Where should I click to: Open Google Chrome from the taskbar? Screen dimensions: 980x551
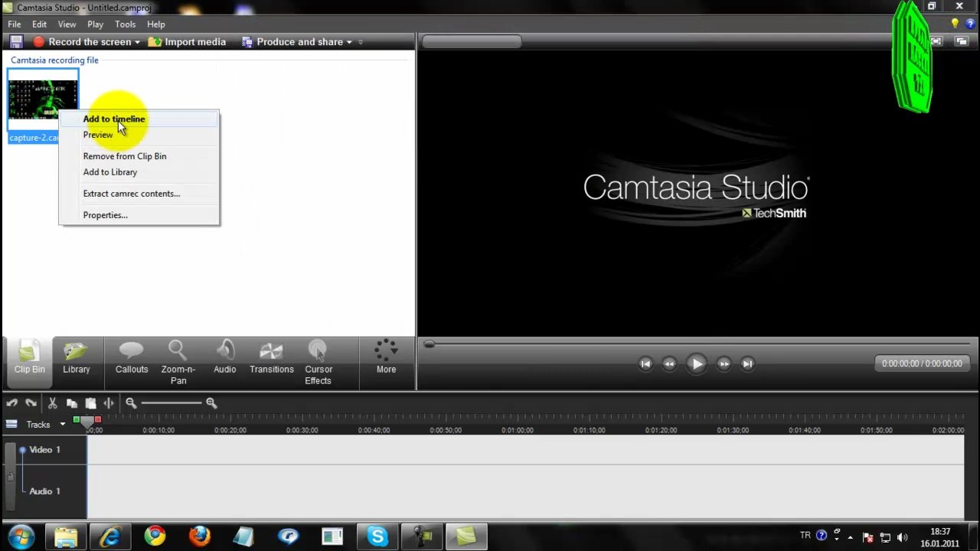(155, 536)
